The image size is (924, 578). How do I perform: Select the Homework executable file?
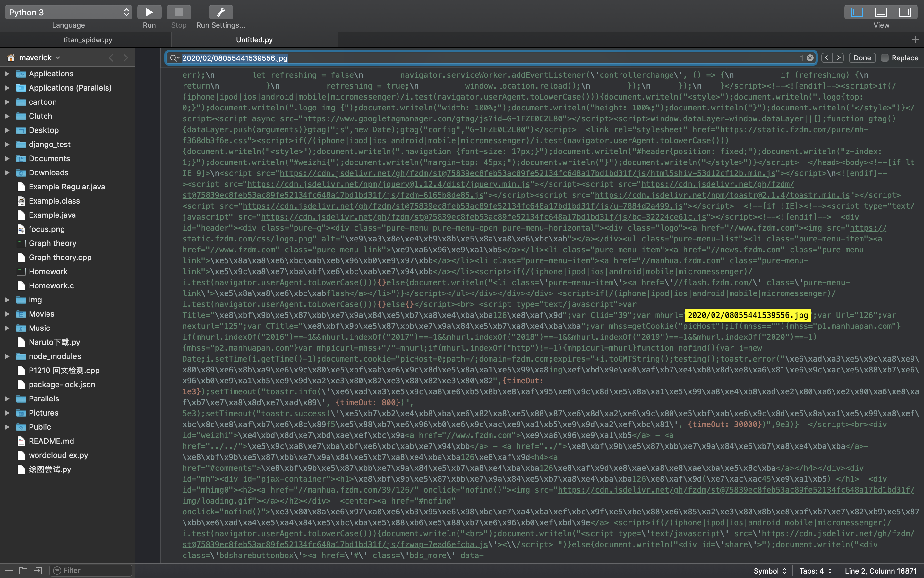click(48, 272)
